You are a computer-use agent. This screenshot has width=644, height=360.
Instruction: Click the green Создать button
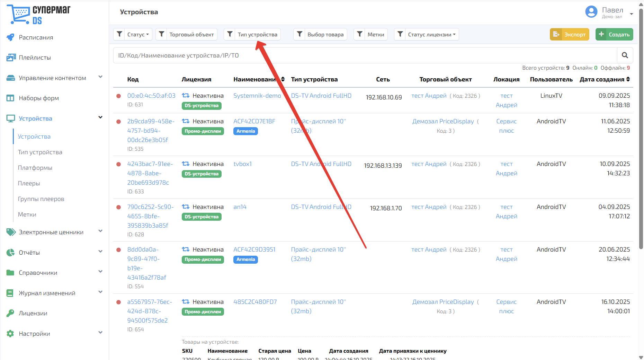614,34
